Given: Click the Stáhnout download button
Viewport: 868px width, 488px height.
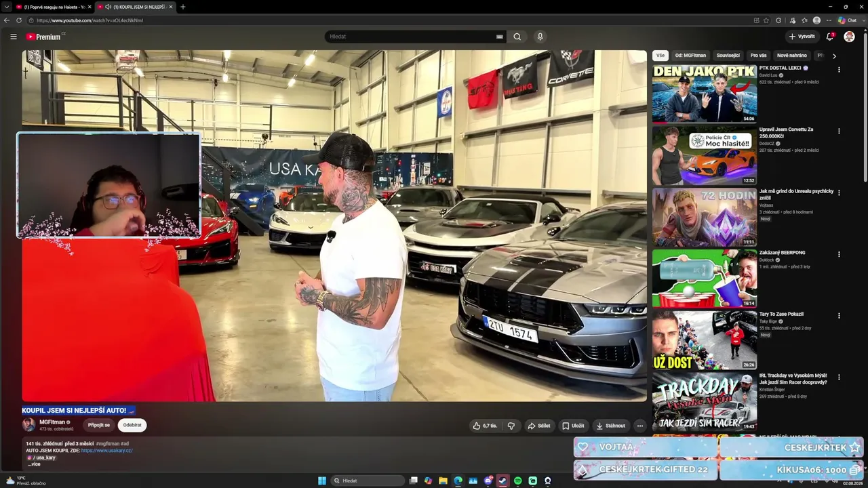Looking at the screenshot, I should tap(610, 426).
